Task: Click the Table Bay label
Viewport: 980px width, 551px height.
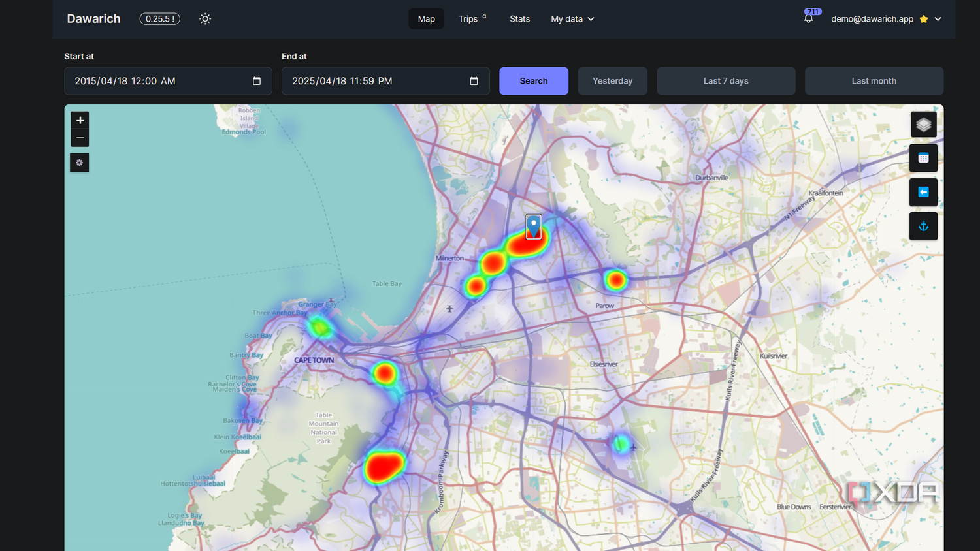Action: [387, 283]
